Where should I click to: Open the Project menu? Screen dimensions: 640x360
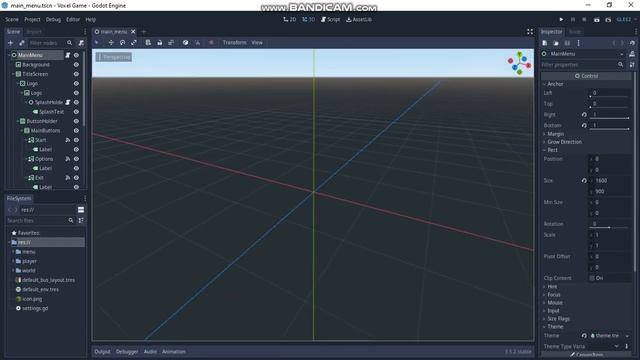pyautogui.click(x=32, y=19)
